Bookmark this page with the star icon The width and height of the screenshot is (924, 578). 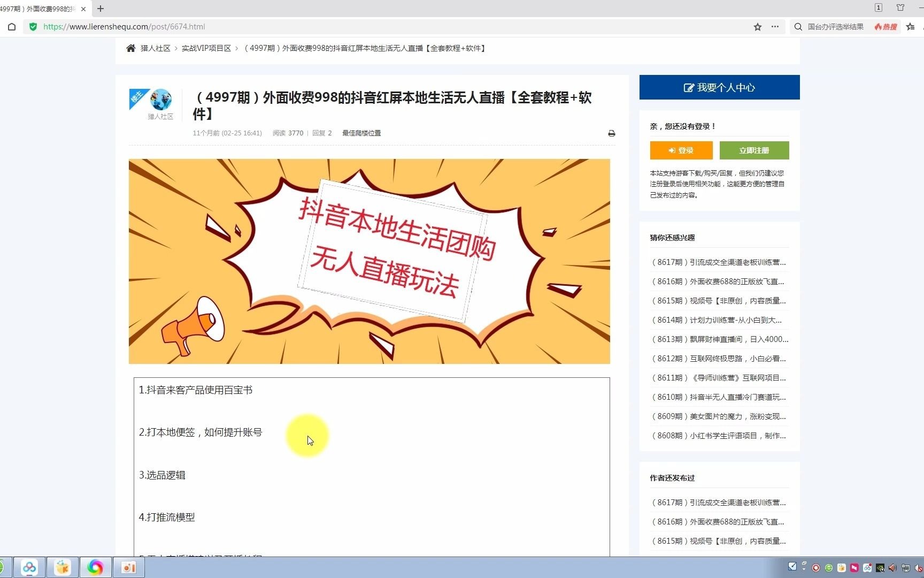point(758,27)
